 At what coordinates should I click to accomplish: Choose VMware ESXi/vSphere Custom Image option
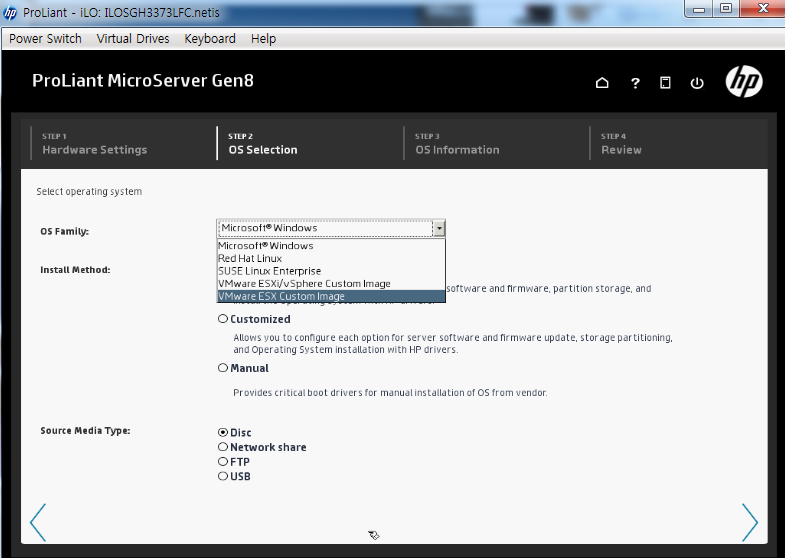(x=331, y=283)
